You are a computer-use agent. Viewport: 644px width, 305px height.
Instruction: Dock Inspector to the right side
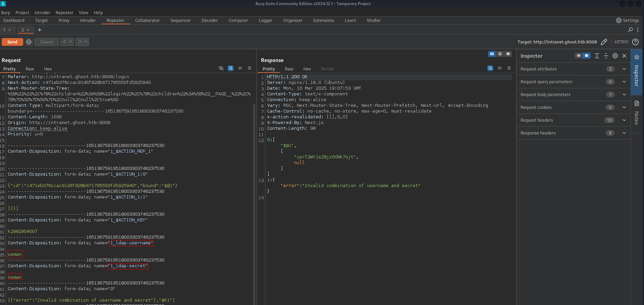(587, 56)
